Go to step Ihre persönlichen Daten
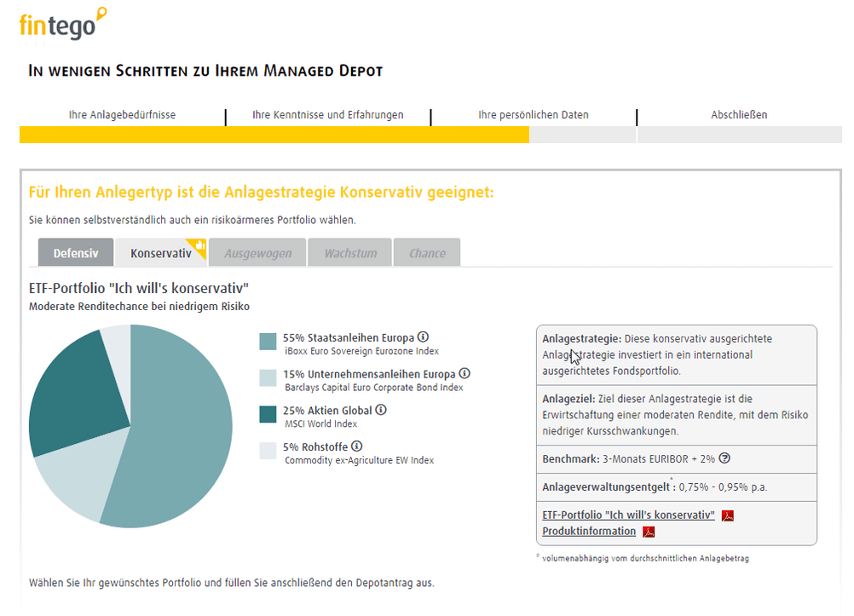 coord(534,115)
